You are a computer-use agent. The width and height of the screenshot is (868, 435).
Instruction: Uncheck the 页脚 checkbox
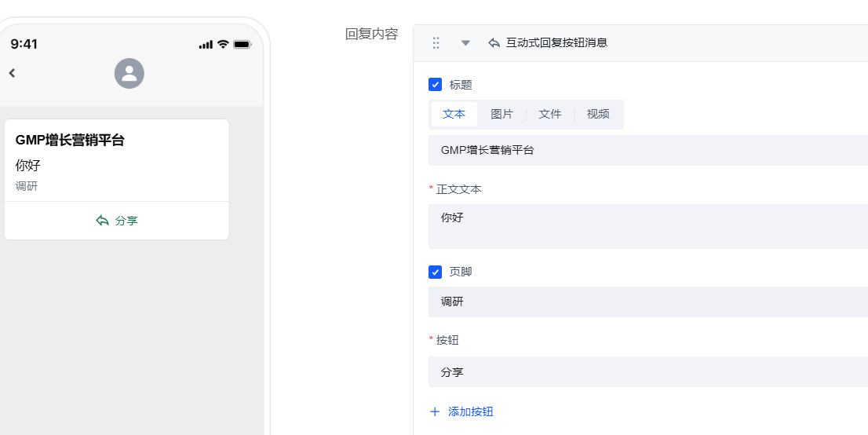[436, 272]
